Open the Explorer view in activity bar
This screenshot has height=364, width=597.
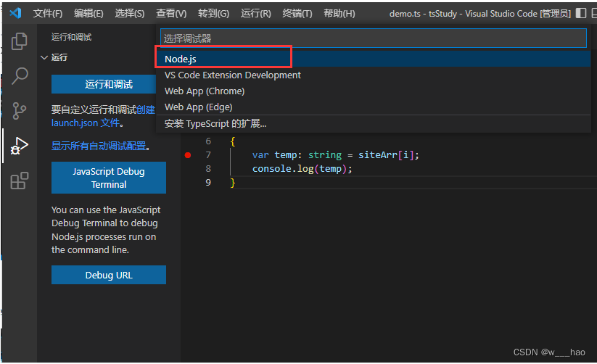(x=19, y=41)
